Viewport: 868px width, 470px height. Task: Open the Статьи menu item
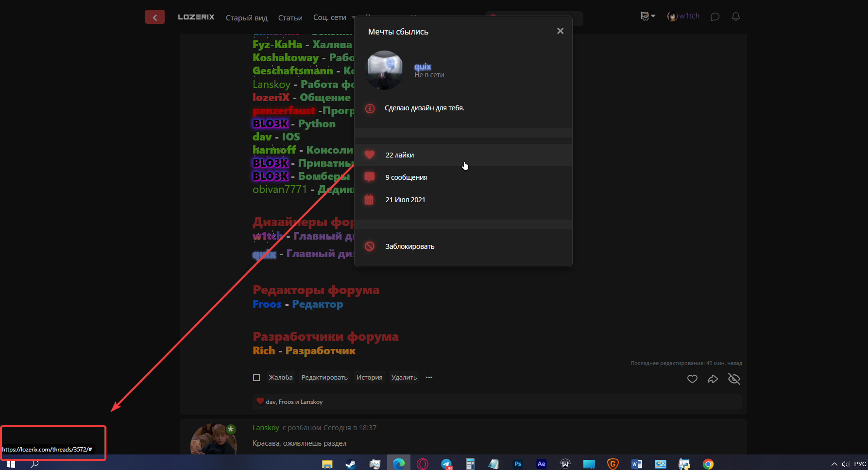pos(290,17)
